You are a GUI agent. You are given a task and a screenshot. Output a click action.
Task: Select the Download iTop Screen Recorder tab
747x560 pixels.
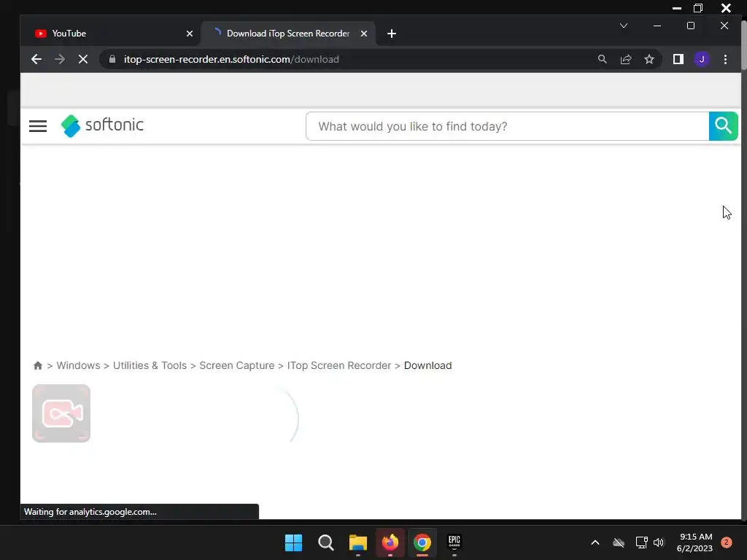point(288,34)
